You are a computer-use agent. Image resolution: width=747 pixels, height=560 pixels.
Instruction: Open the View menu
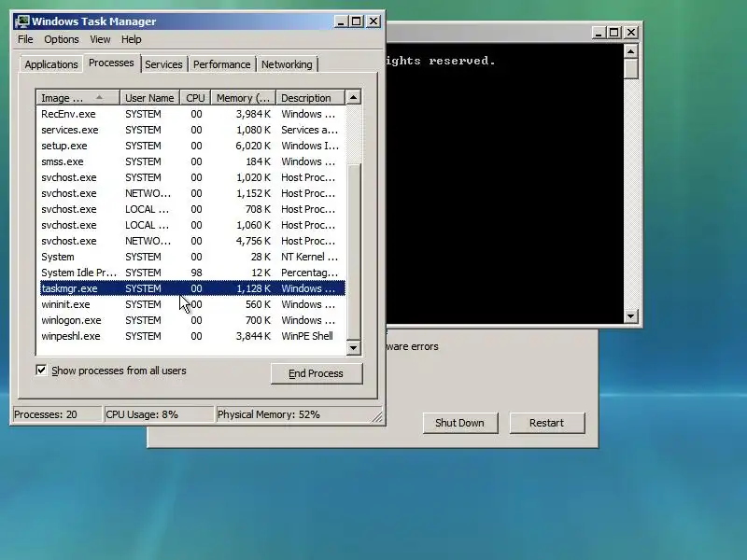(100, 39)
